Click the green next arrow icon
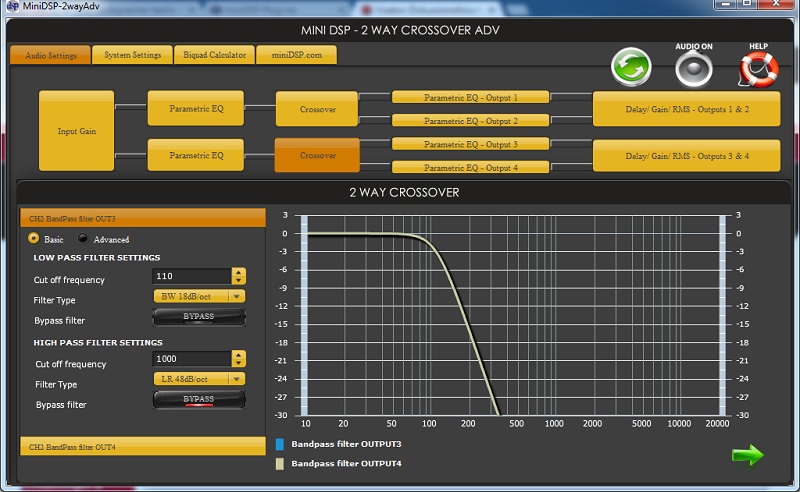Screen dimensions: 800x492 pyautogui.click(x=747, y=455)
